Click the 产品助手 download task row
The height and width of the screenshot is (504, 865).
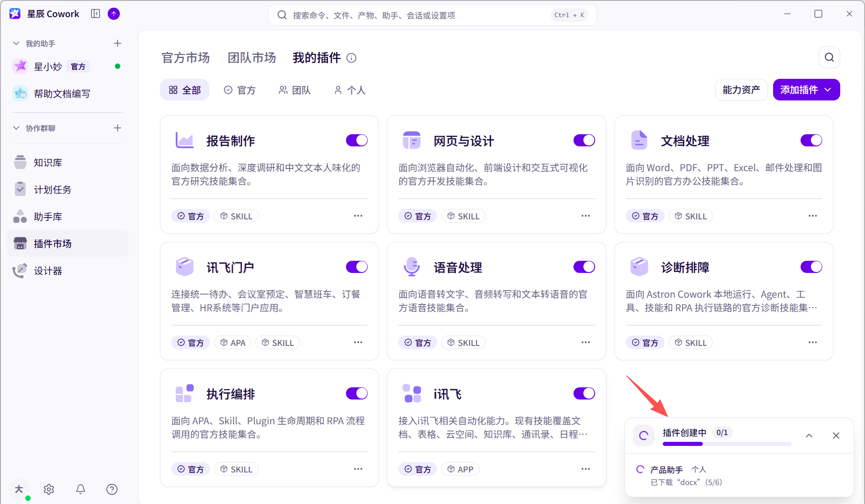point(739,476)
